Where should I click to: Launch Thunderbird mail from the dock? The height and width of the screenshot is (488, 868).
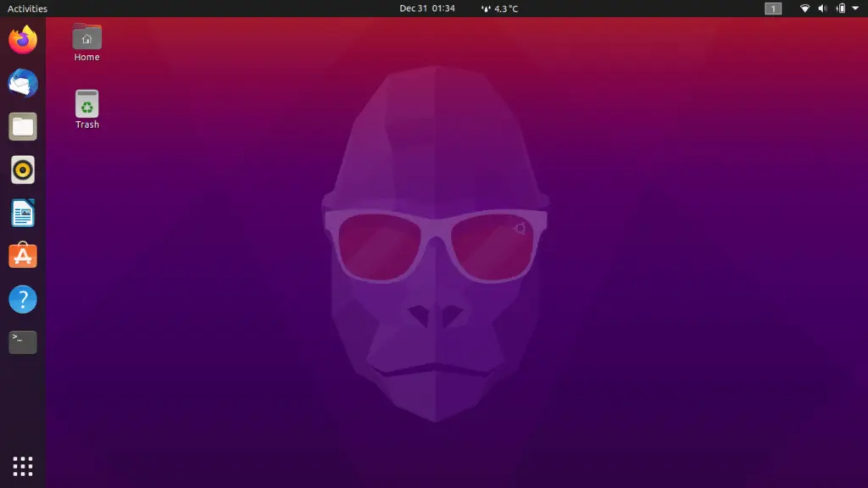[x=23, y=83]
